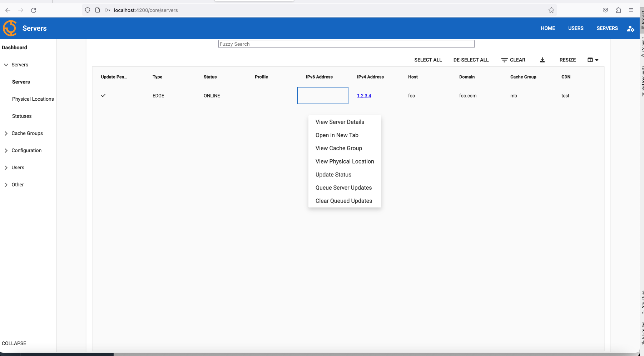Open the column visibility dropdown arrow
644x356 pixels.
(x=596, y=60)
